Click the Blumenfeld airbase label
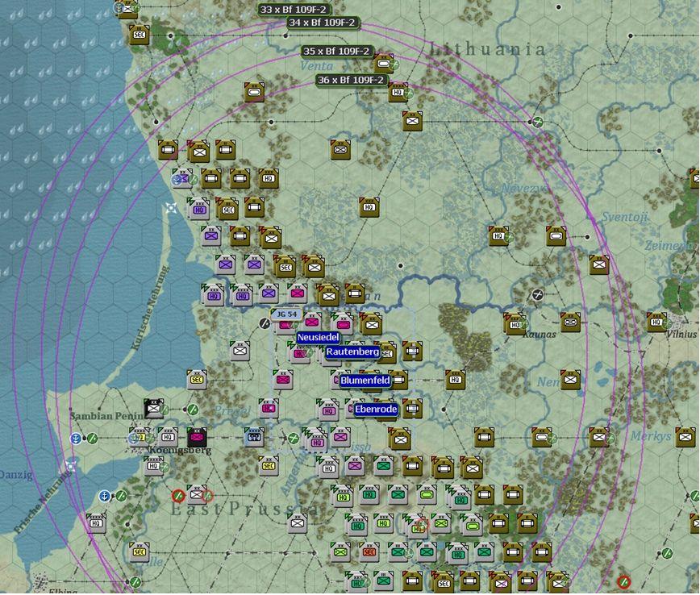The image size is (700, 595). (365, 381)
